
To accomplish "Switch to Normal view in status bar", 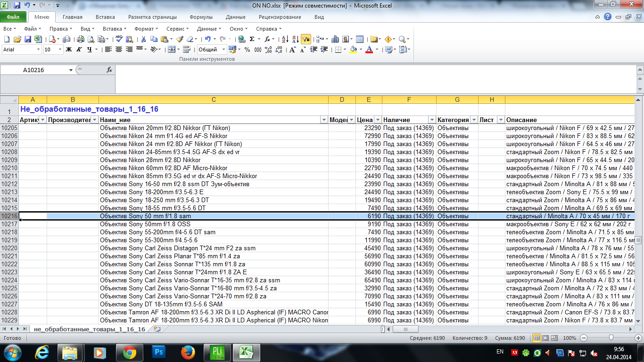I will point(537,338).
